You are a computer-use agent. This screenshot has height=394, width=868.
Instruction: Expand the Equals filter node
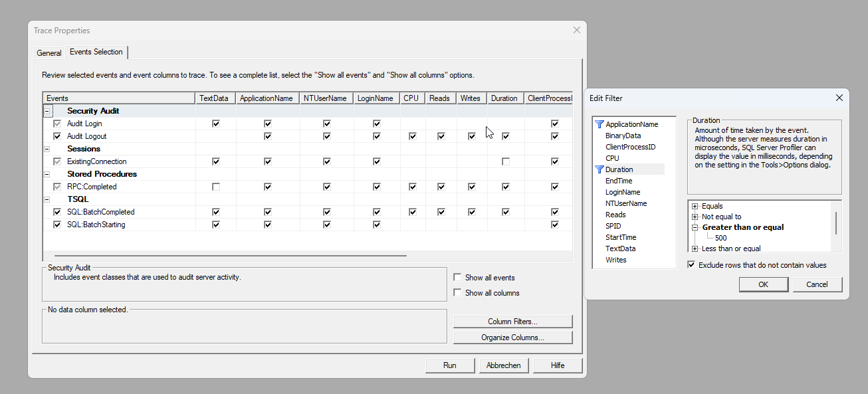[695, 207]
